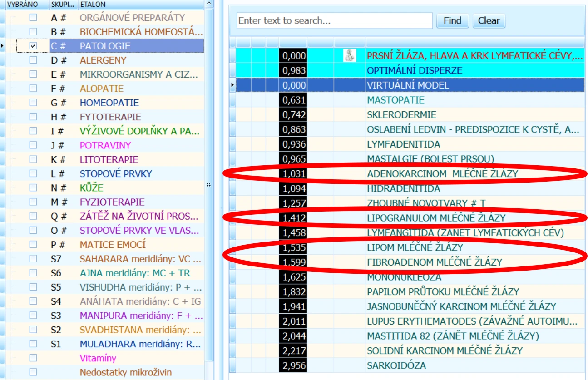This screenshot has width=588, height=380.
Task: Check the HOMEOPATIE group checkbox
Action: 33,103
